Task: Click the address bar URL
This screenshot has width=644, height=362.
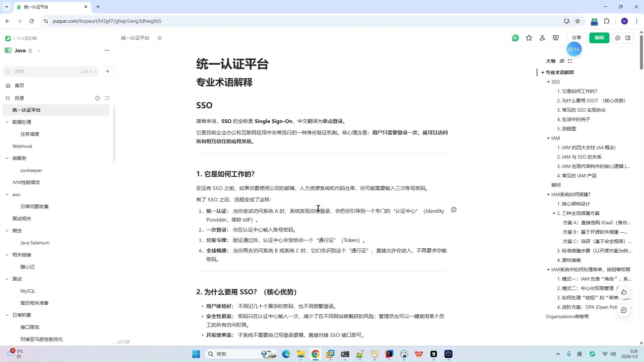Action: (x=107, y=21)
